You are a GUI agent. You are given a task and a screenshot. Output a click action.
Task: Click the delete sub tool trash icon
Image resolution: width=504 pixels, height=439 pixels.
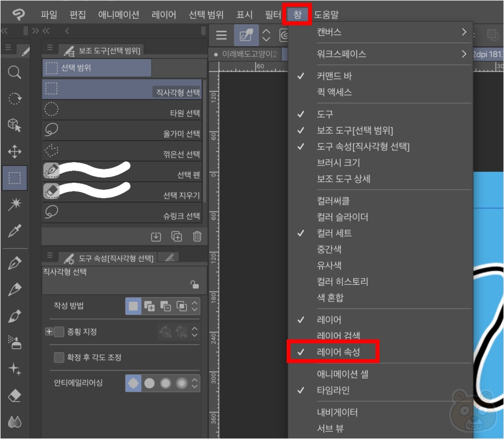(197, 237)
